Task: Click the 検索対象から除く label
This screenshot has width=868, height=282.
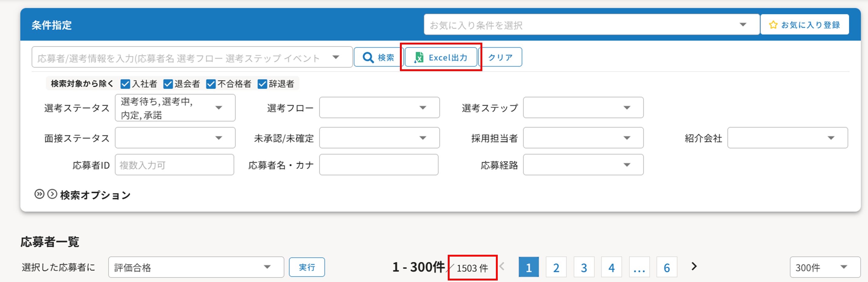Action: (x=82, y=84)
